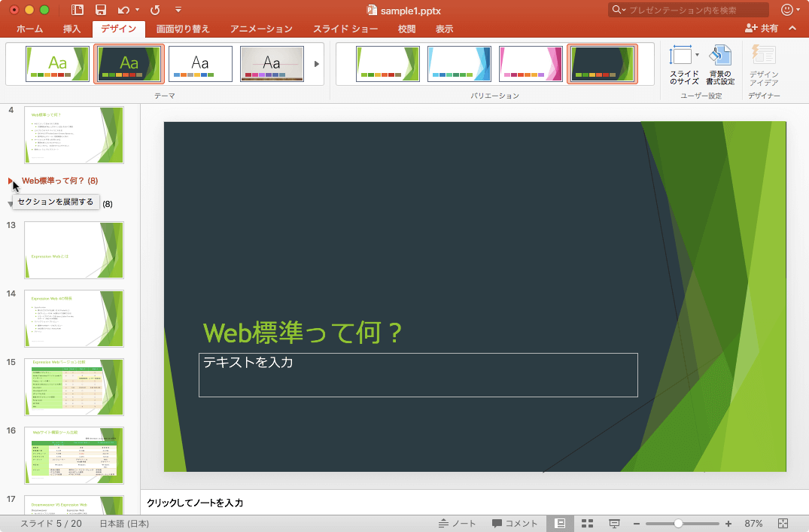Screen dimensions: 809x532
Task: Open the コメント comments pane
Action: point(515,523)
